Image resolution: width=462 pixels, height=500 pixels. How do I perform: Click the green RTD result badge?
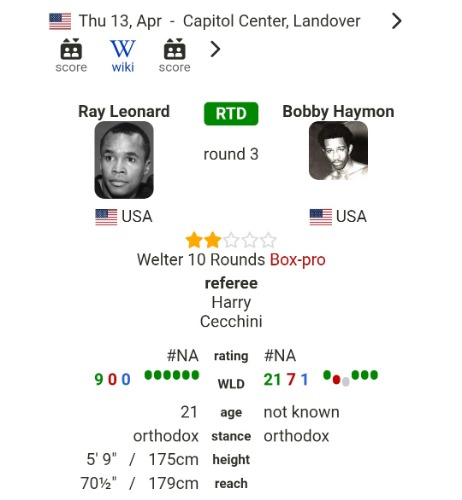pos(231,114)
